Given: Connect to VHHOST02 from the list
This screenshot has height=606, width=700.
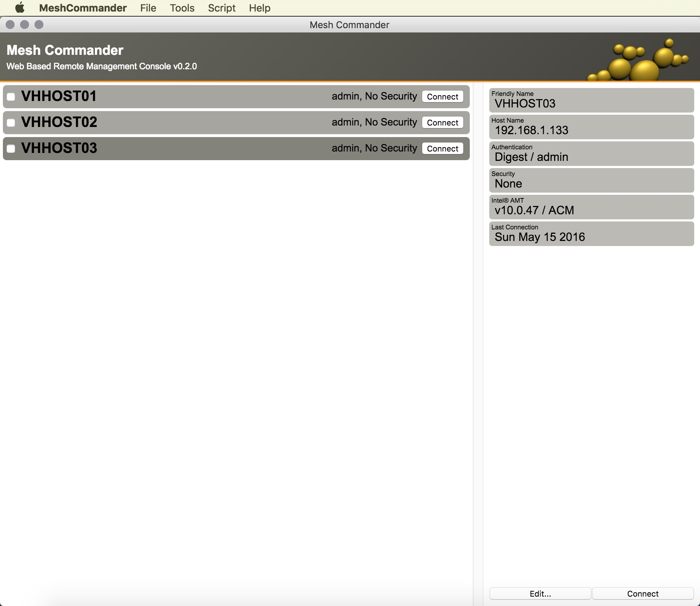Looking at the screenshot, I should point(442,123).
